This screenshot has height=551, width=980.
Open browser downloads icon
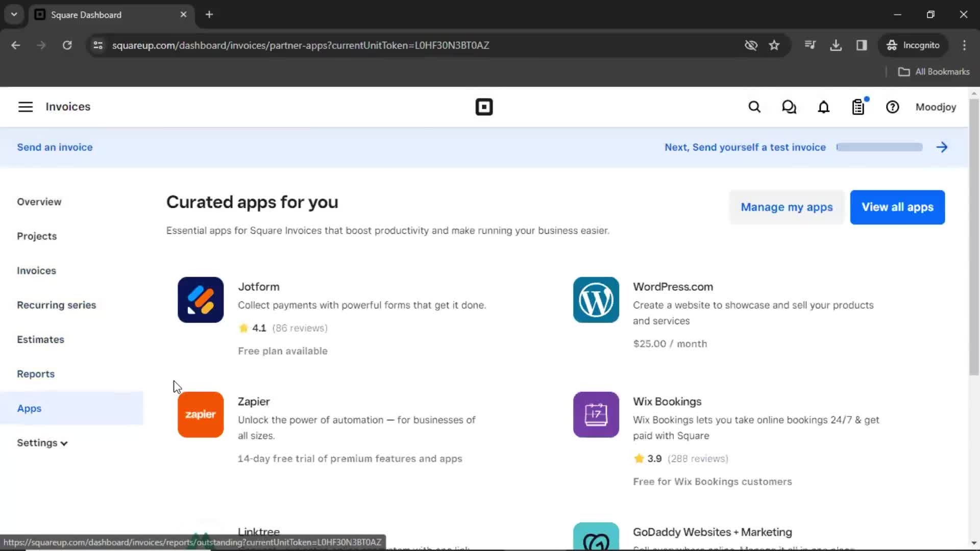click(x=836, y=45)
